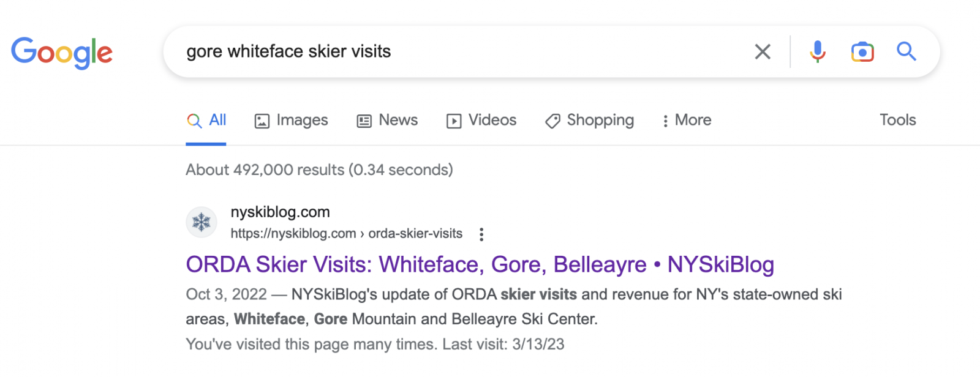Click the nyskiblog.com orda-skier-visits URL breadcrumb

pyautogui.click(x=346, y=234)
